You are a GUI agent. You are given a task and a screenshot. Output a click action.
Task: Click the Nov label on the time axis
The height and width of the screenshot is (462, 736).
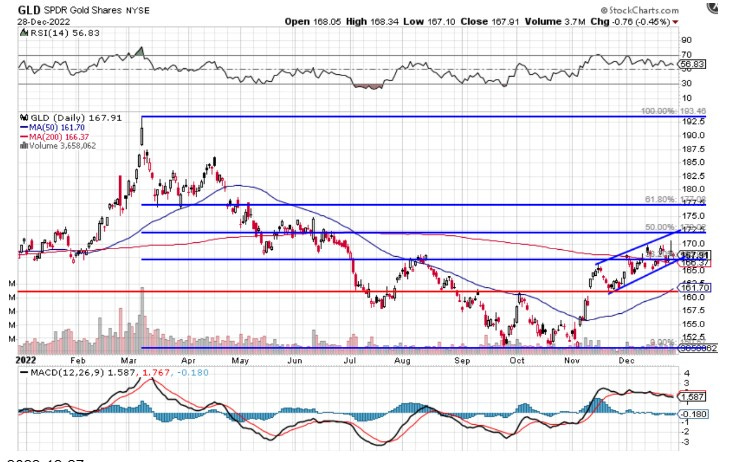[x=571, y=357]
